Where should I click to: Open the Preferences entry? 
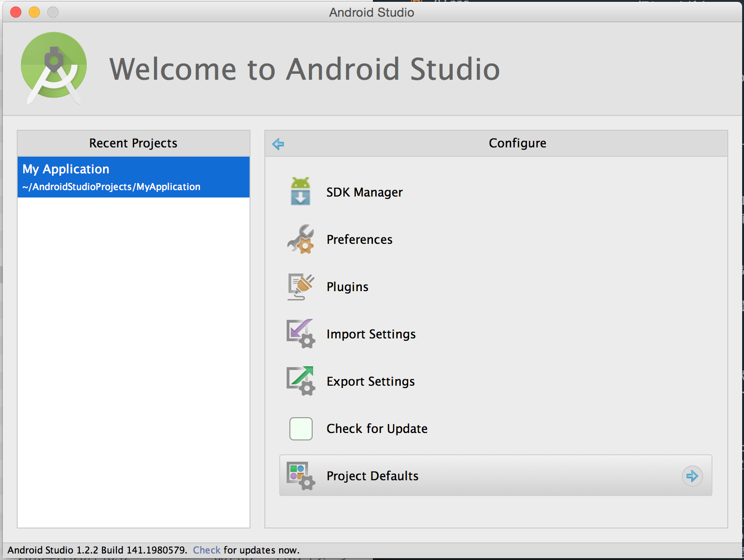point(359,240)
